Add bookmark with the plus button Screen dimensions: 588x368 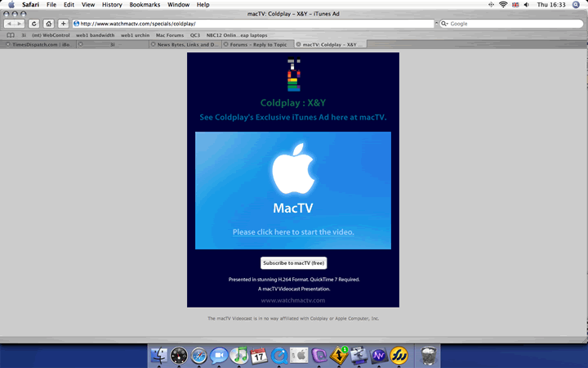(63, 23)
